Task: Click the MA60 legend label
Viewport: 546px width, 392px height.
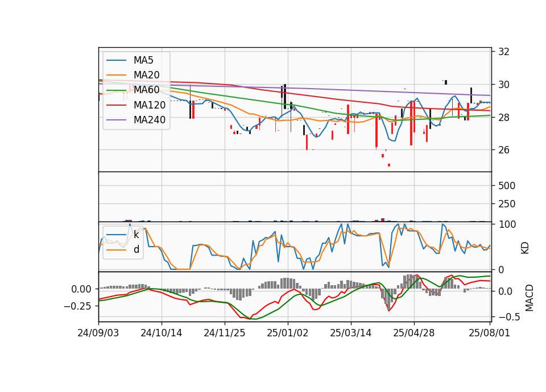Action: point(146,90)
